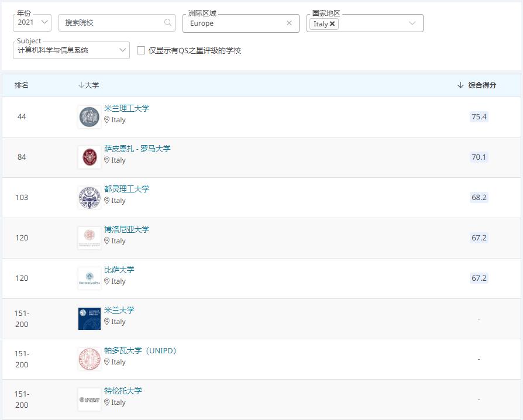Open 博洛尼亚大学 university link

click(x=127, y=229)
